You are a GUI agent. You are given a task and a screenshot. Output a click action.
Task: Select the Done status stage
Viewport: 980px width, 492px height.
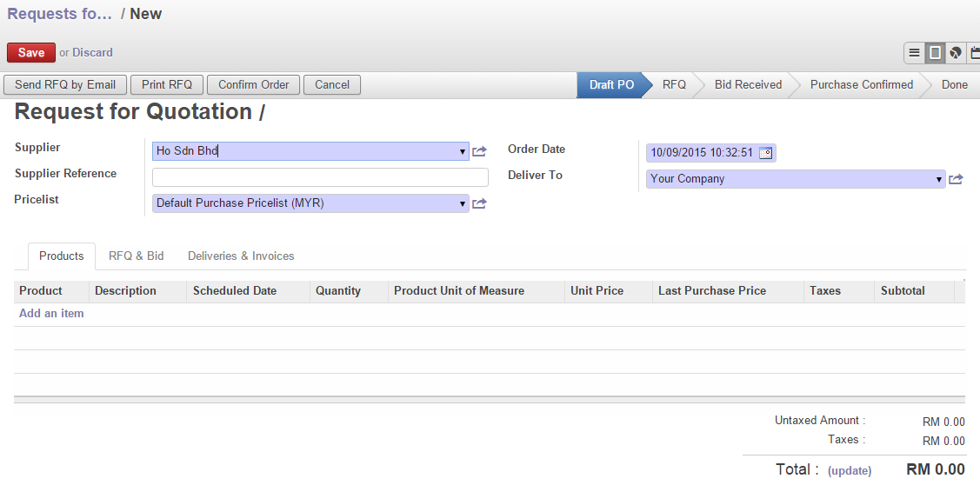[955, 85]
